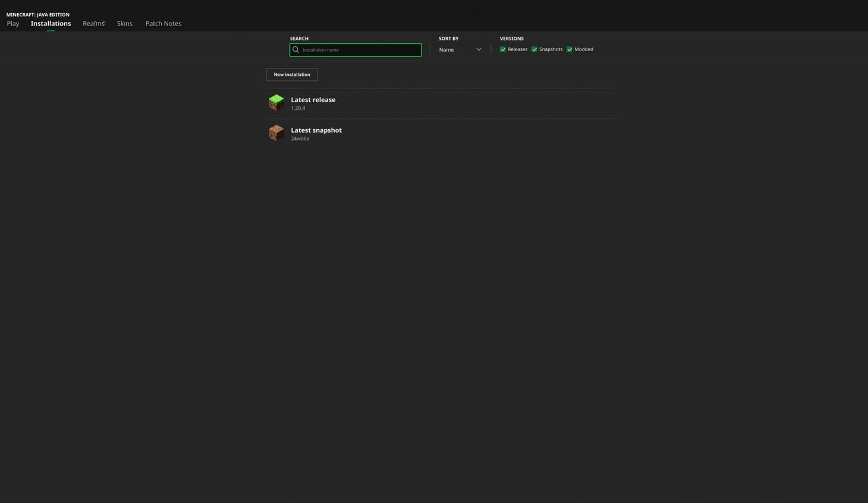Click the chevron arrow on the Name selector
Screen dimensions: 868x503
pos(479,49)
